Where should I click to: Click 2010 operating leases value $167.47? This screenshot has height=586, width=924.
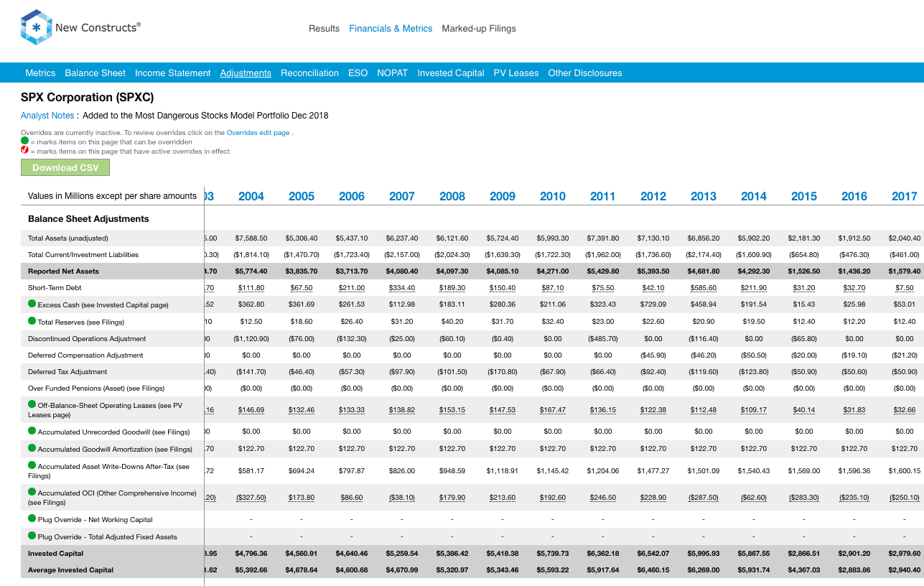(553, 410)
